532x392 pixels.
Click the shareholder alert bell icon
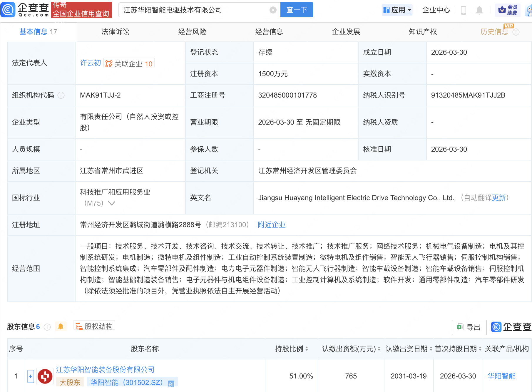click(x=61, y=326)
